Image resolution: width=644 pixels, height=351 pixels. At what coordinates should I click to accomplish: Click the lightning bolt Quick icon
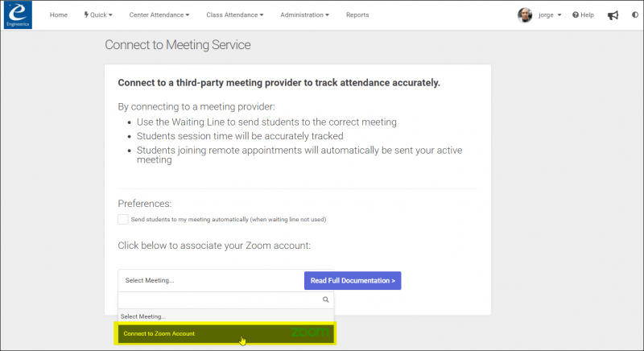tap(86, 14)
